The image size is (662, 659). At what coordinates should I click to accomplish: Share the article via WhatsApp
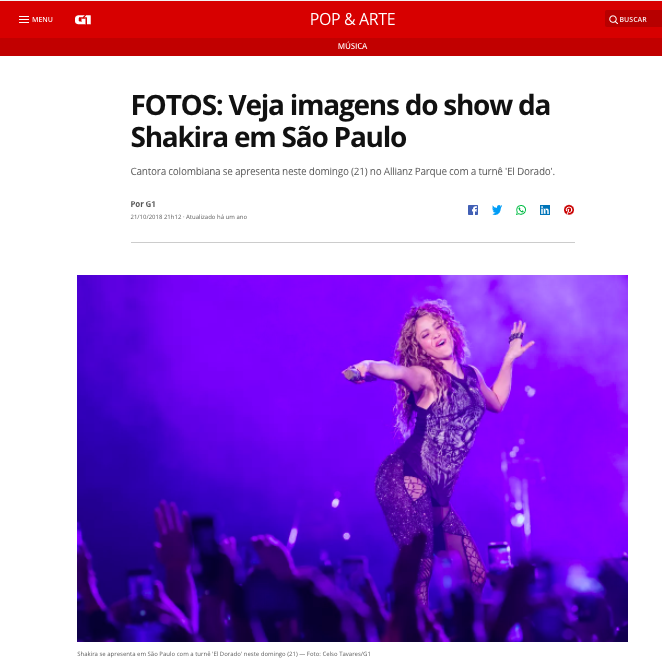click(521, 210)
